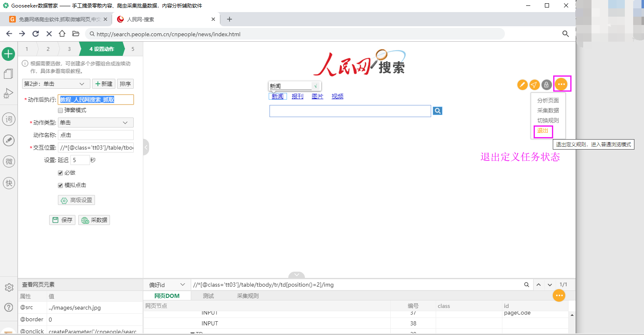
Task: Click the reload page icon
Action: click(x=35, y=34)
